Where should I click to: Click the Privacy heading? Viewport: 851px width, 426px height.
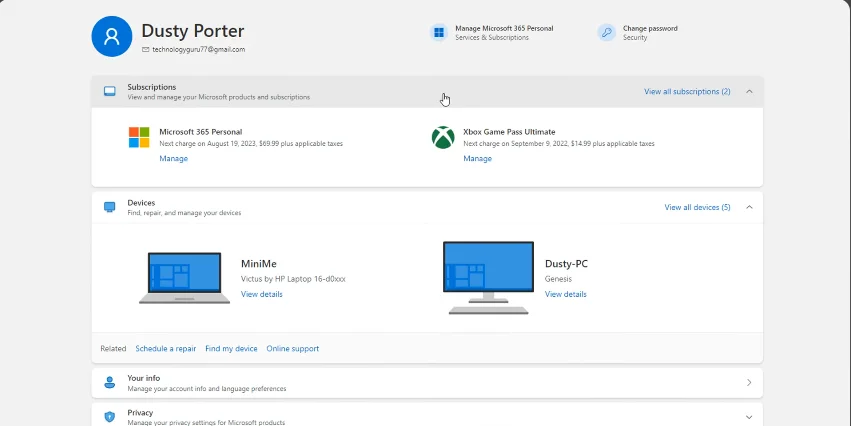141,412
